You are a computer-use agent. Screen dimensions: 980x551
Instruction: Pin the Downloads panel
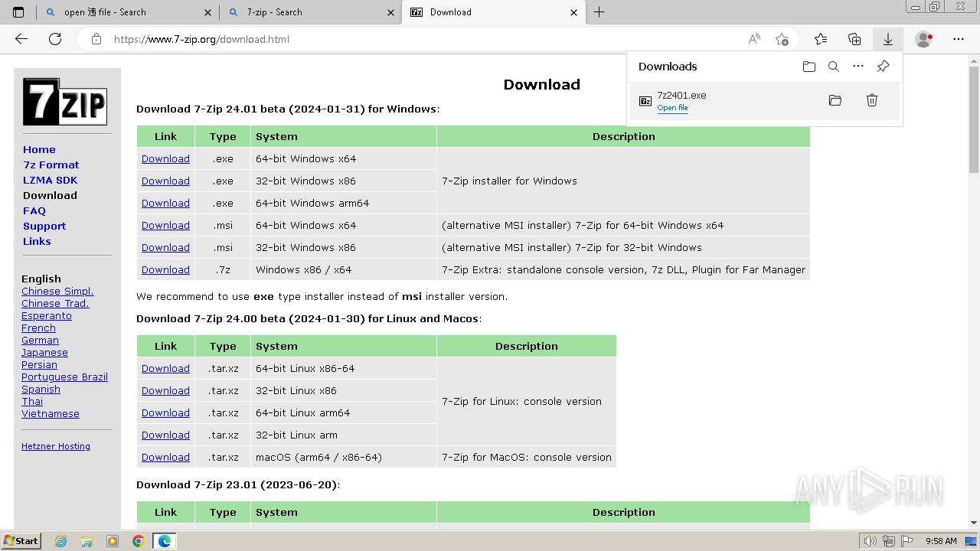pos(883,67)
